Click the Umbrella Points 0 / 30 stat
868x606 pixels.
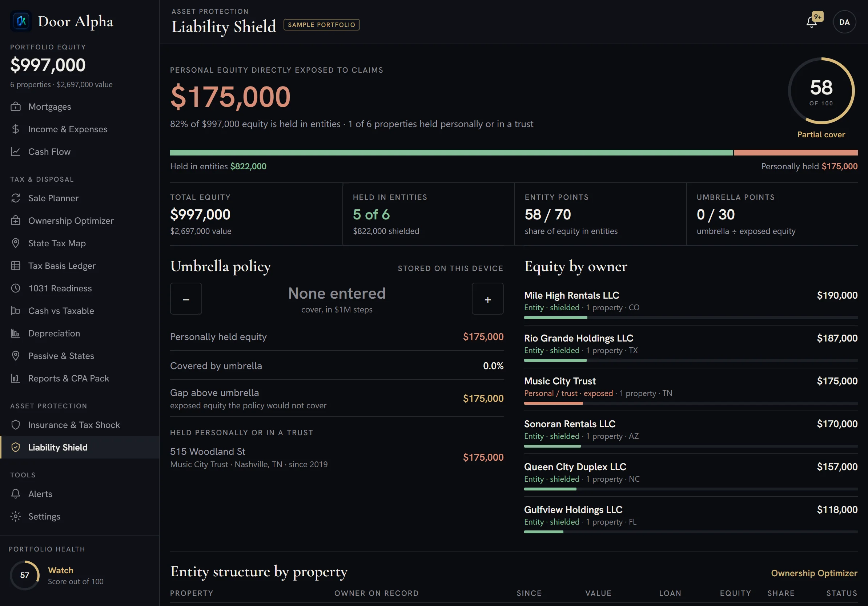coord(772,214)
